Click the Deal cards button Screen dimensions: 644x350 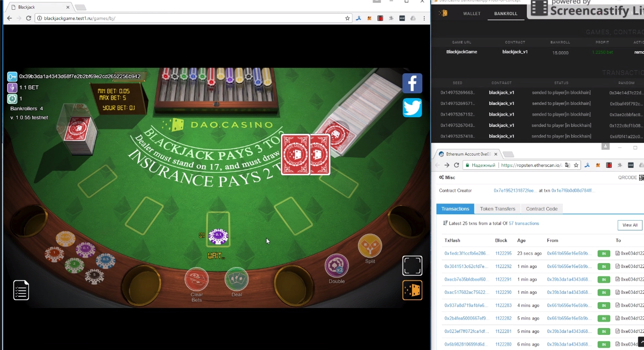click(x=237, y=280)
